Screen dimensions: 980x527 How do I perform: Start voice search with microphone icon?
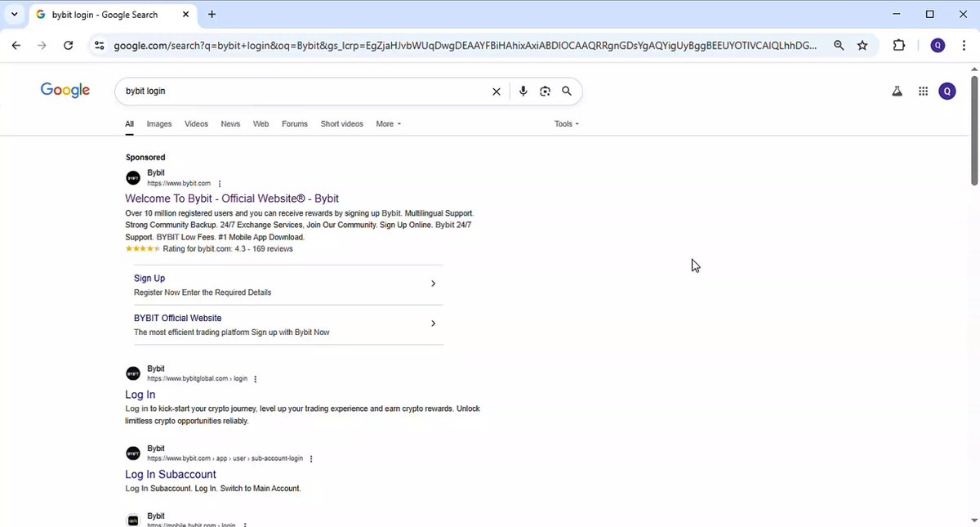pos(523,92)
